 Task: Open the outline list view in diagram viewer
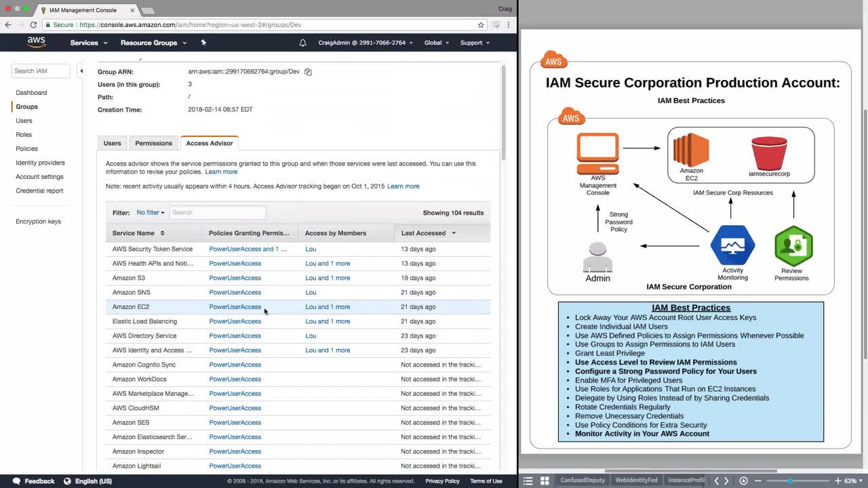(528, 481)
